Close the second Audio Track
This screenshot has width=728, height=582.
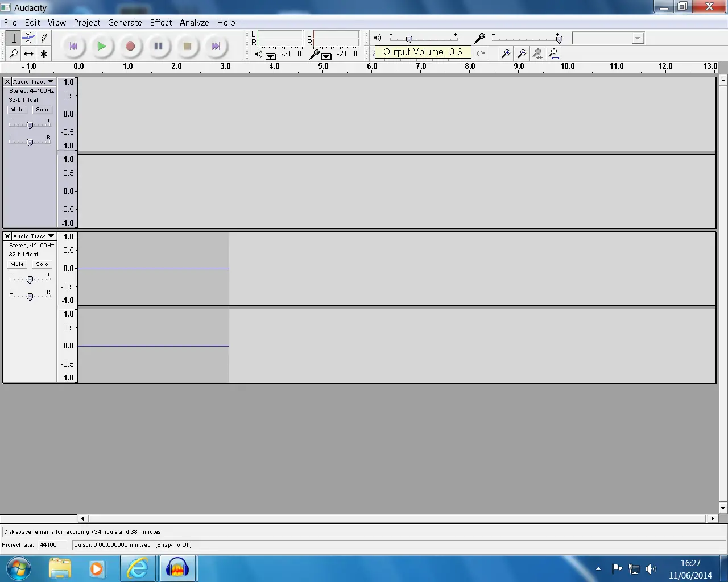[7, 236]
